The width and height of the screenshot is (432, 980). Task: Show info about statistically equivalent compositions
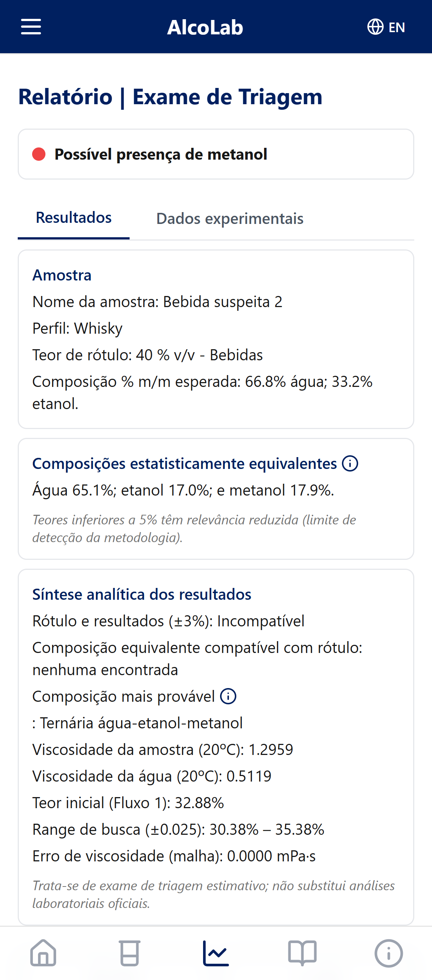click(350, 464)
